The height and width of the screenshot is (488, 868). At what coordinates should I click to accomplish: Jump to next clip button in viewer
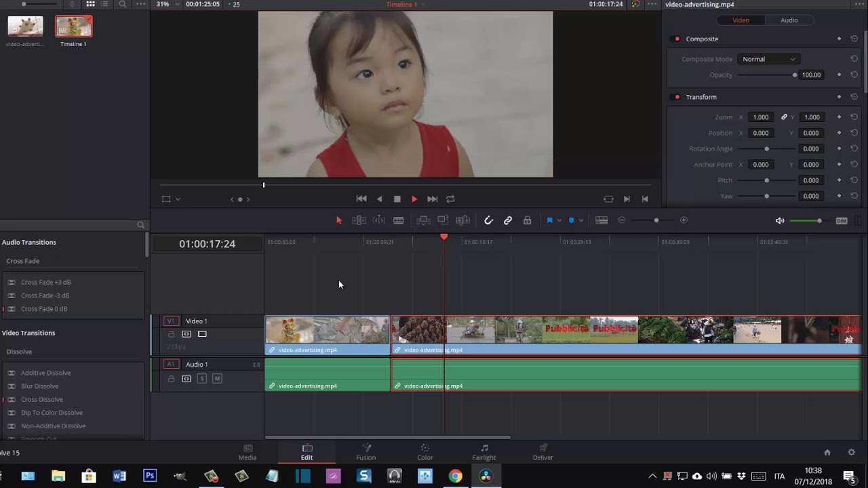(627, 199)
